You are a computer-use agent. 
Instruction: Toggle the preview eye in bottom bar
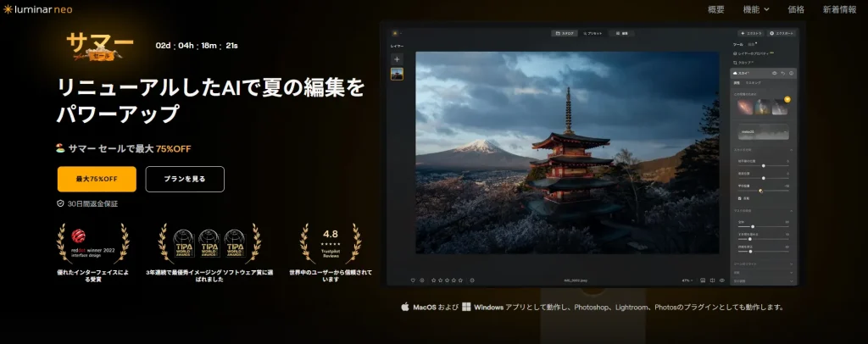coord(722,280)
